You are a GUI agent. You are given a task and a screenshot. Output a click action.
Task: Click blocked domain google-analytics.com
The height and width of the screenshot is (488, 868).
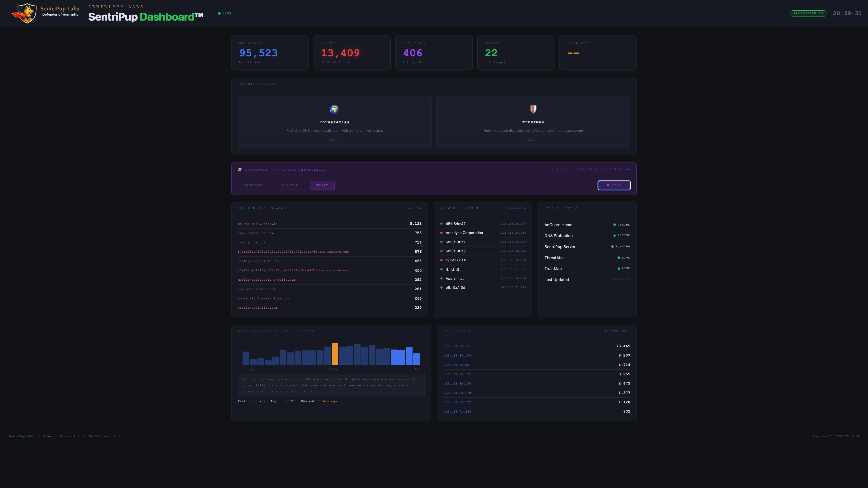(x=257, y=307)
